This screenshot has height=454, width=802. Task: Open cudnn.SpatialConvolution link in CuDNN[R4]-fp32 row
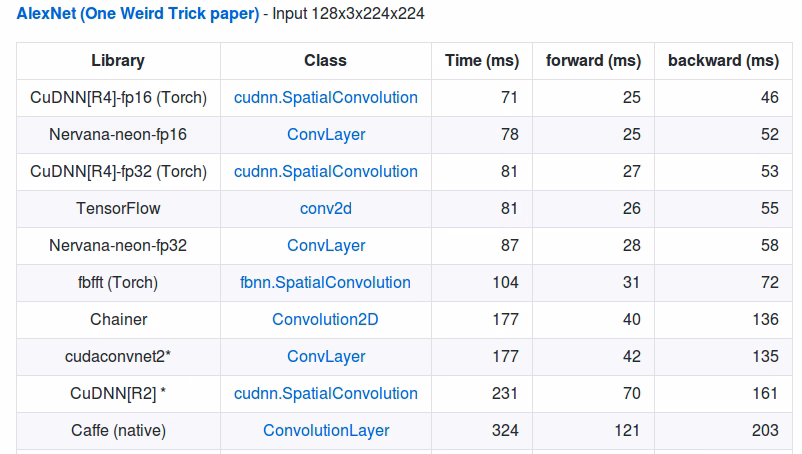[326, 172]
